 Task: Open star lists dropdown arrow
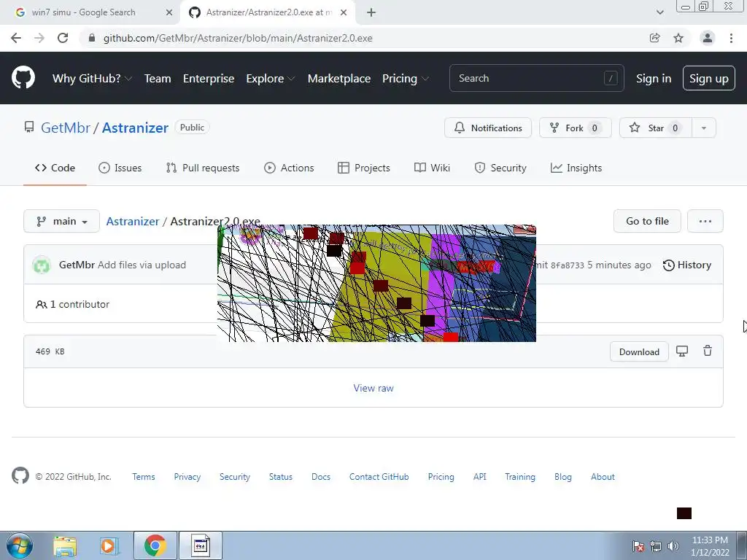pyautogui.click(x=704, y=128)
